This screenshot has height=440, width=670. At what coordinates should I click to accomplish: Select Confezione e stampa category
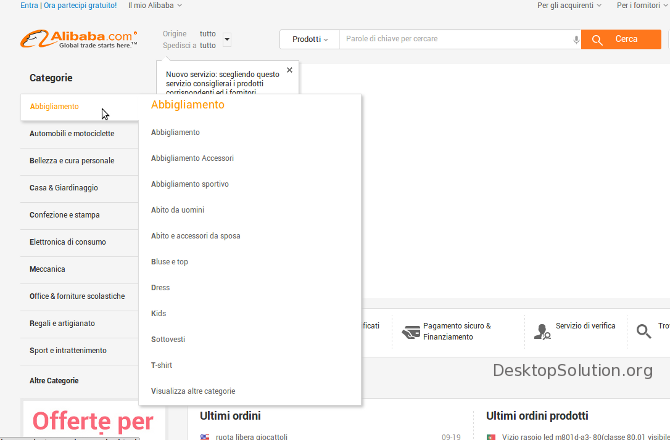[x=79, y=215]
